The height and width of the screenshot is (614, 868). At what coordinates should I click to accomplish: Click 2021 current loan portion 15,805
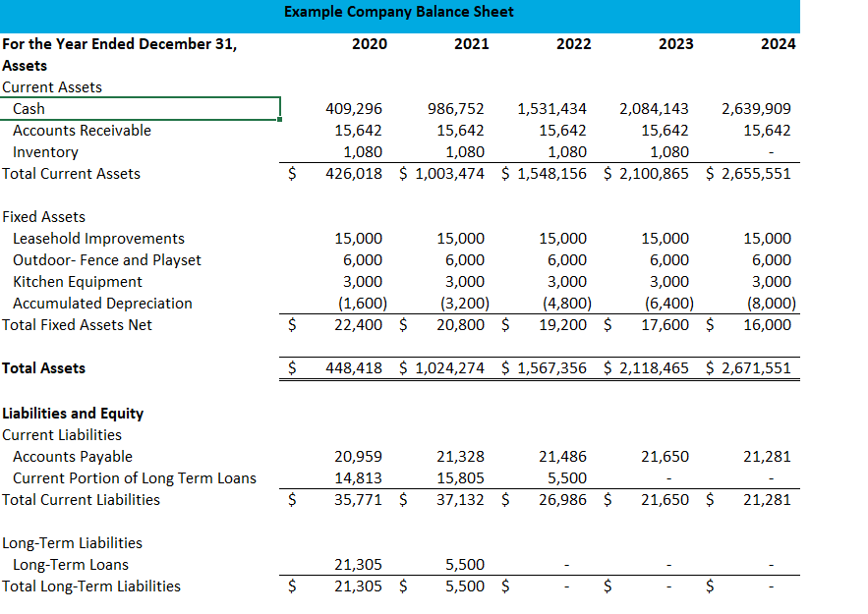[460, 478]
